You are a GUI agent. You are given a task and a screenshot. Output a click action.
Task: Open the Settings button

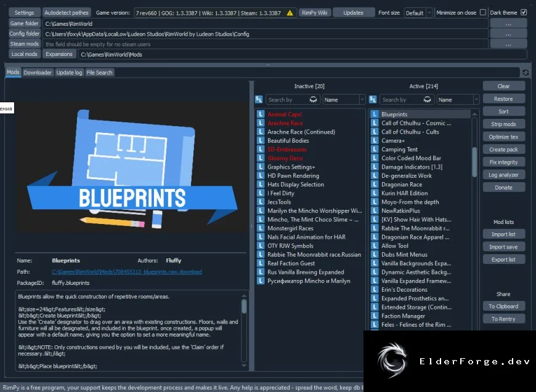pos(24,13)
